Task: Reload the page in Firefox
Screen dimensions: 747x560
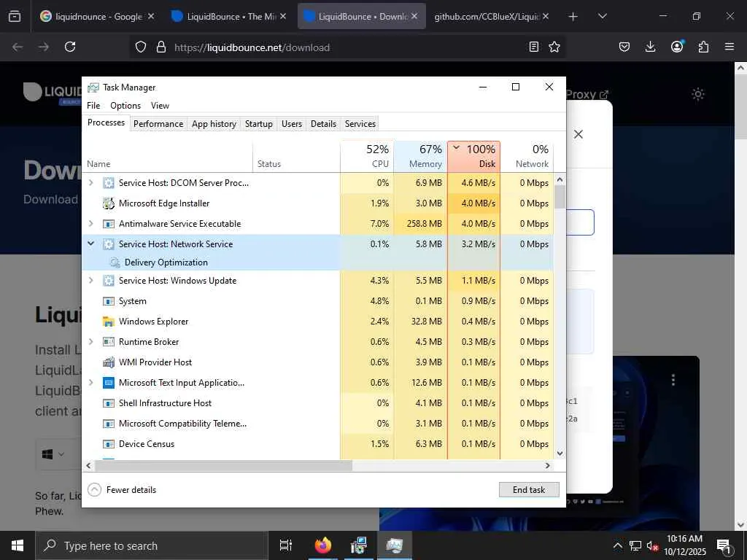Action: point(70,47)
